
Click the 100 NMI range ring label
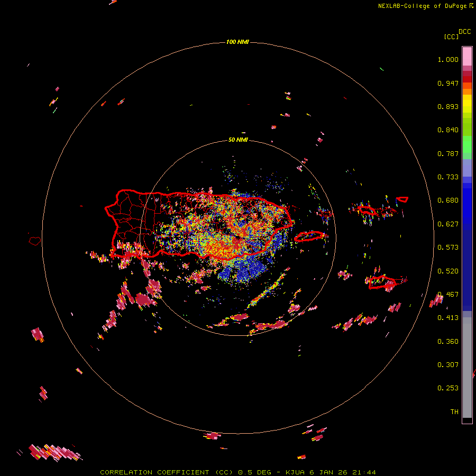coord(237,42)
